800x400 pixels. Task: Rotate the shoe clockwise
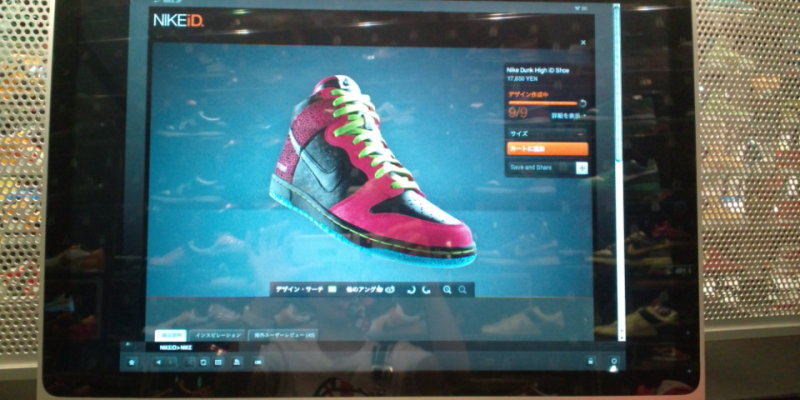coord(427,290)
